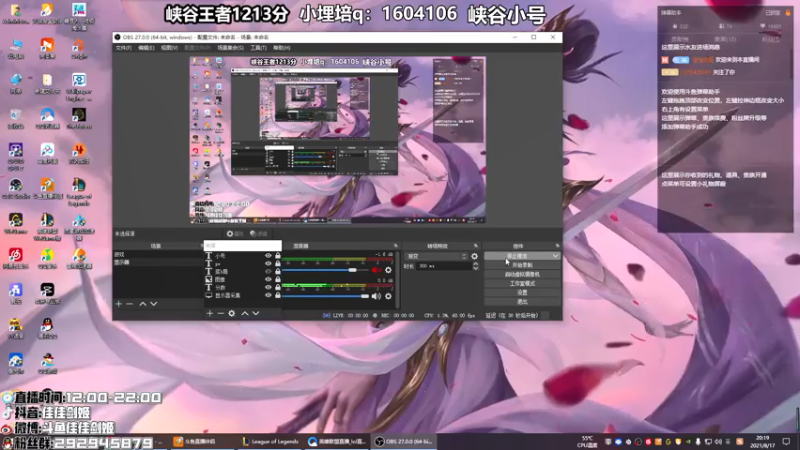Unmute the red muted speaker in mixer
Viewport: 800px width, 450px height.
click(x=377, y=270)
